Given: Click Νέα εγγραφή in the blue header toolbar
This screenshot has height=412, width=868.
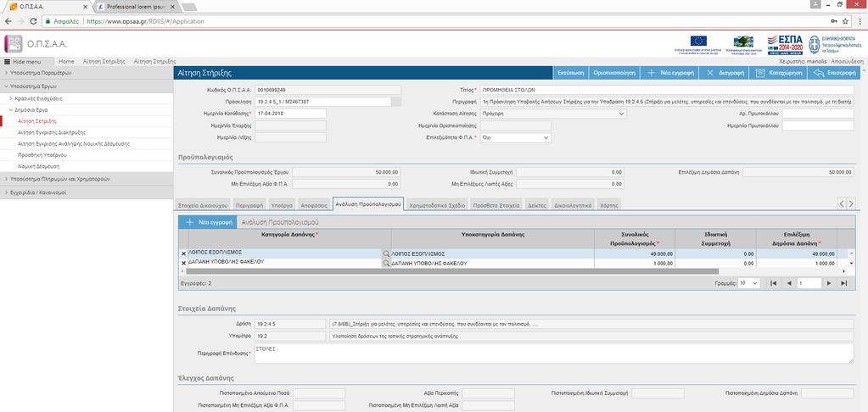Looking at the screenshot, I should 669,73.
